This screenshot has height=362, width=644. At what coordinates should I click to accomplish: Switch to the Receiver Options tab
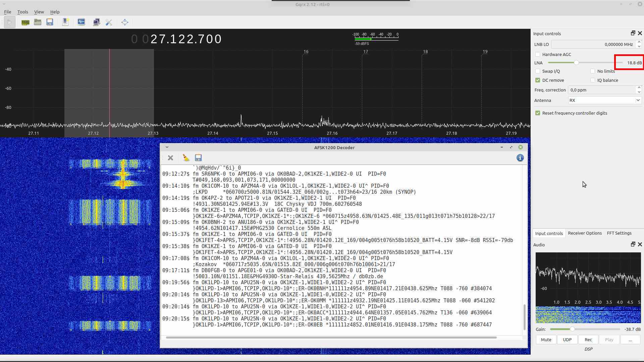[585, 233]
